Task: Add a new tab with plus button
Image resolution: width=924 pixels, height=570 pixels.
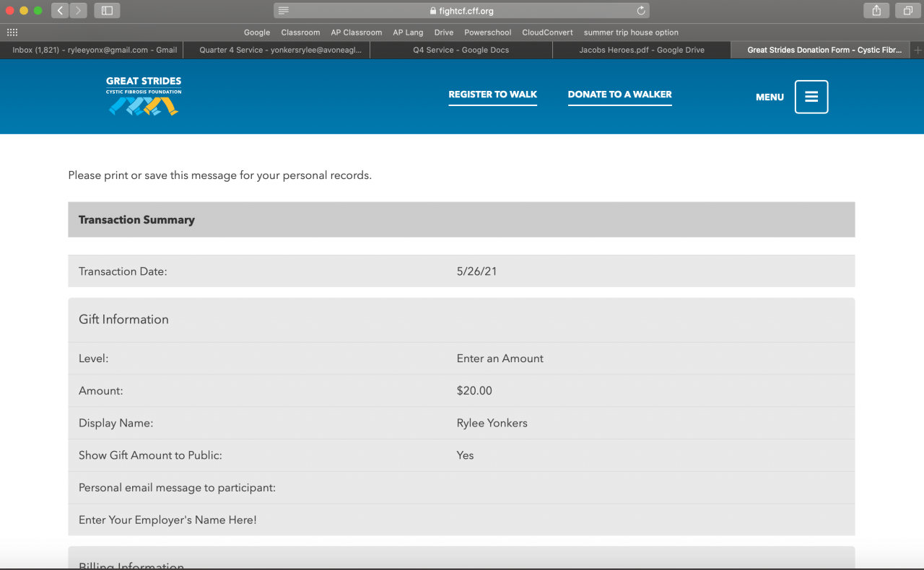Action: pos(918,50)
